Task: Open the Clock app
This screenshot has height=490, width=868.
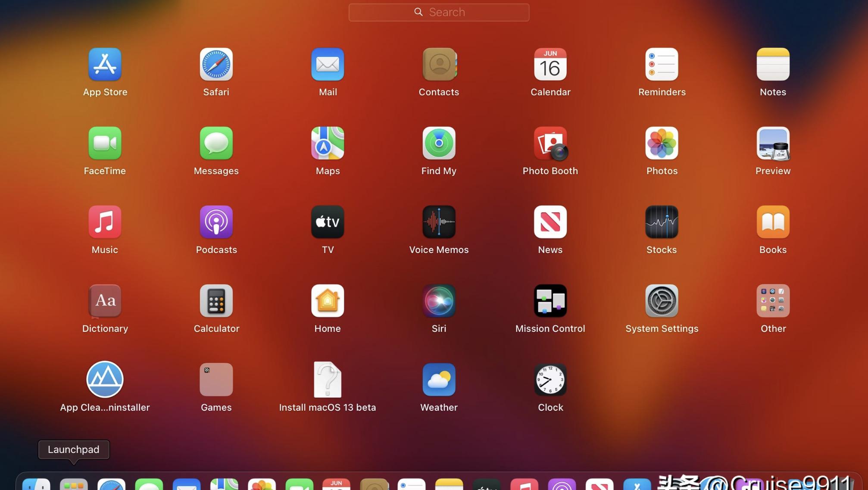Action: pyautogui.click(x=550, y=380)
